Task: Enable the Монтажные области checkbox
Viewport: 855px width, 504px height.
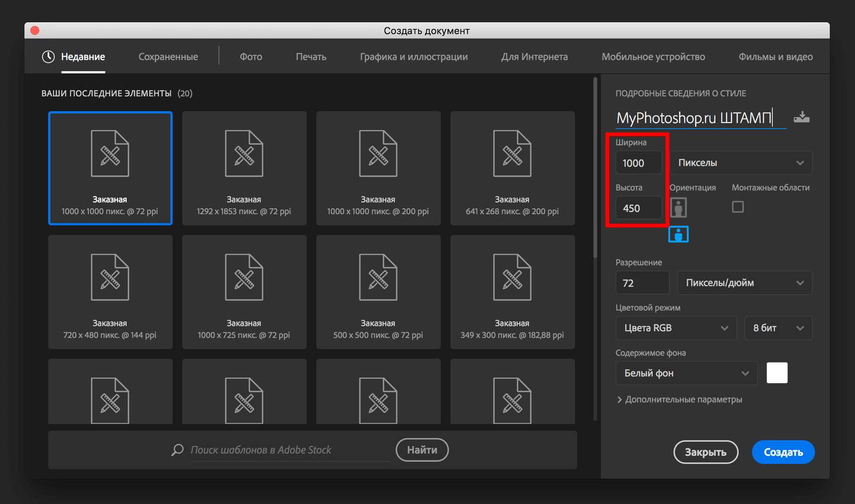Action: tap(737, 207)
